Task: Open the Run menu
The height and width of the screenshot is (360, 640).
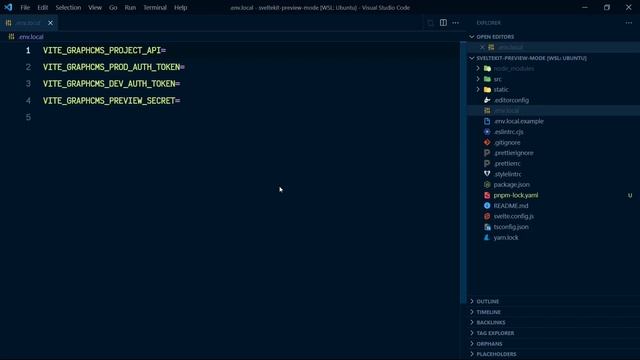Action: [130, 7]
